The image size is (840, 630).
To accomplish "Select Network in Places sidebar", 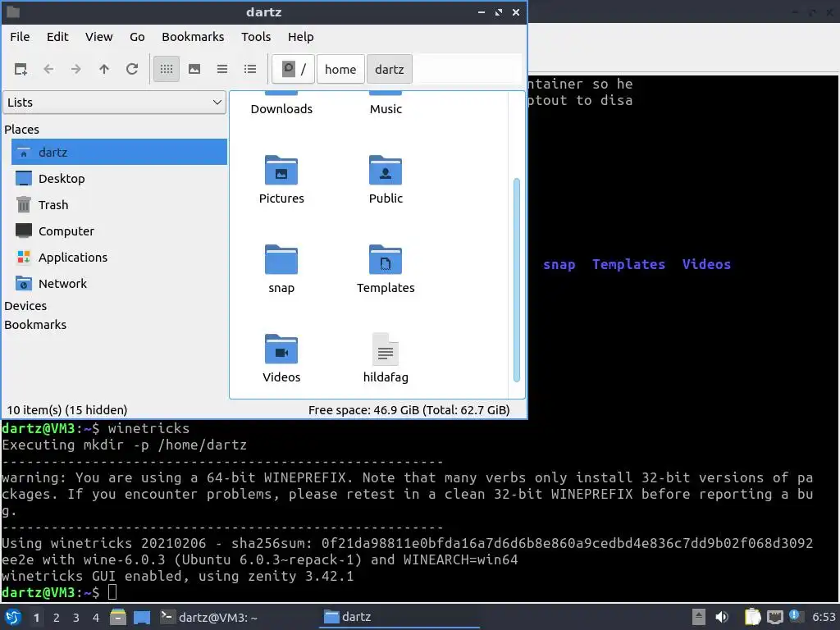I will pyautogui.click(x=119, y=283).
